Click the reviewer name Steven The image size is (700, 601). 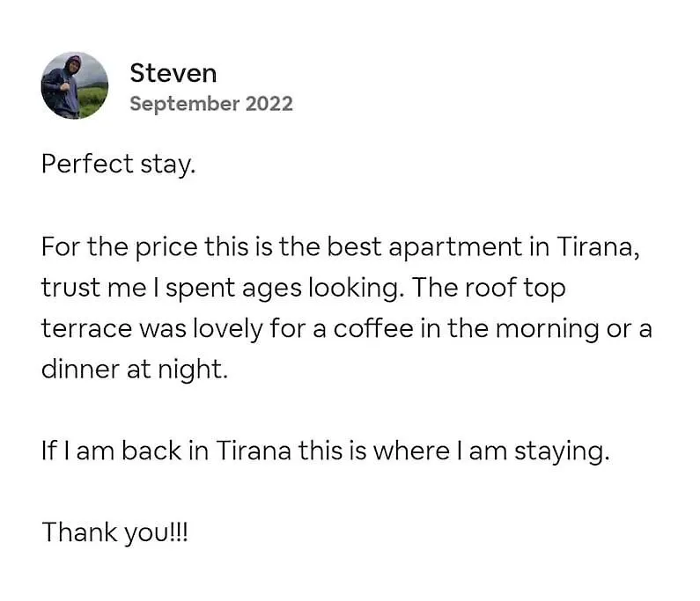click(173, 74)
